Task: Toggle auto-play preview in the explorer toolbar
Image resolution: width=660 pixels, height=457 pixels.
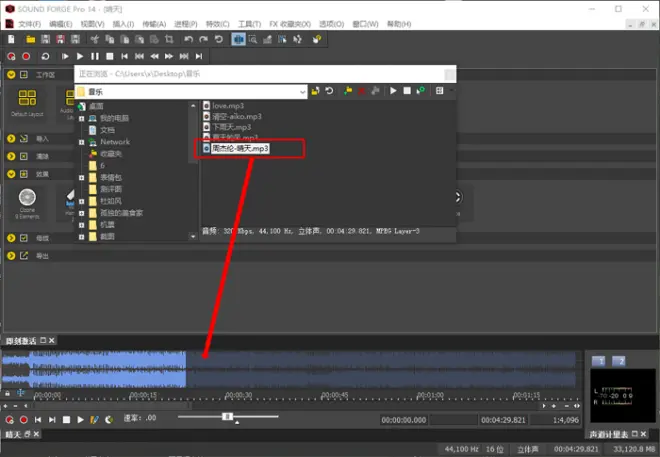Action: coord(420,90)
